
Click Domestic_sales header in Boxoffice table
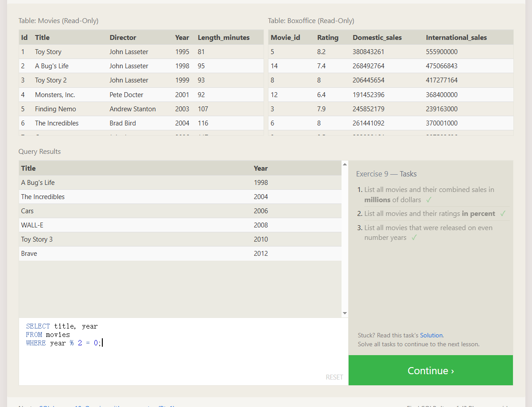coord(377,38)
